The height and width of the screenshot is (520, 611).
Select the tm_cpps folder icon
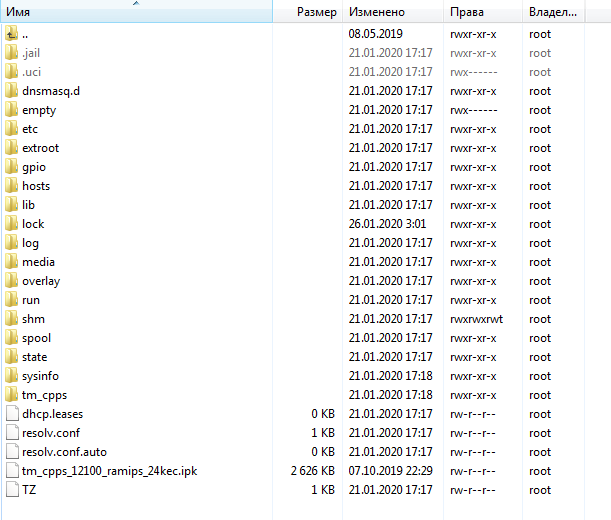11,395
